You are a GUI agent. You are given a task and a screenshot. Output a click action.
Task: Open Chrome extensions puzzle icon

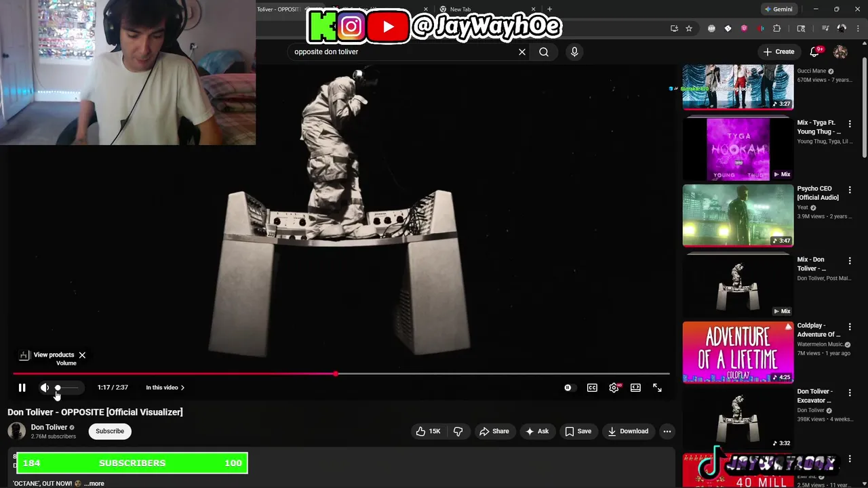[777, 28]
